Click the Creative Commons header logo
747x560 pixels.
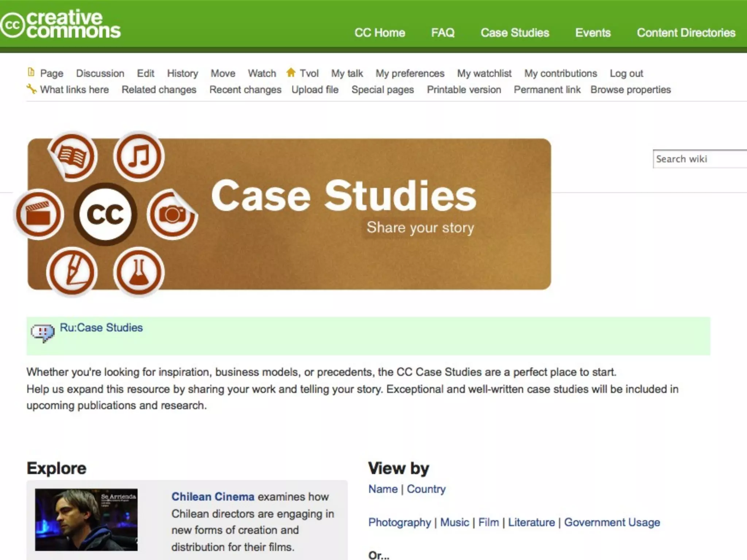click(61, 24)
